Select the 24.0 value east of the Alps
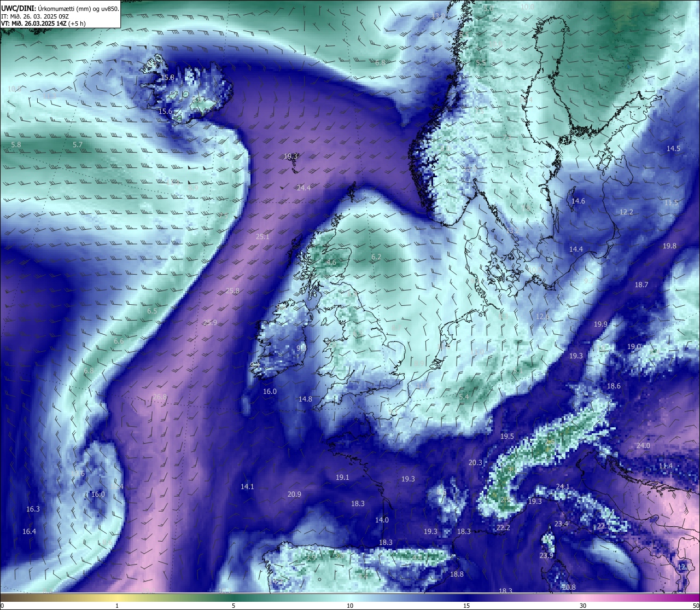This screenshot has width=700, height=610. pyautogui.click(x=643, y=446)
